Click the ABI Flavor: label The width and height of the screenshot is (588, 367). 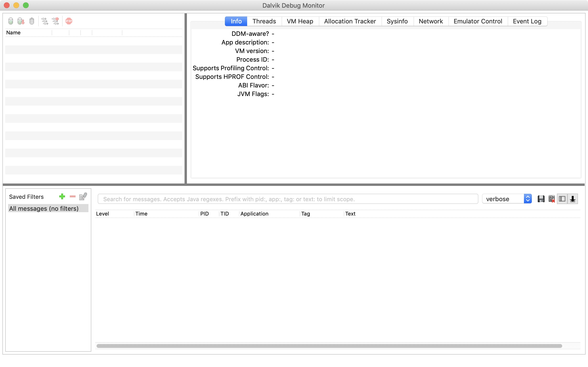click(x=253, y=86)
